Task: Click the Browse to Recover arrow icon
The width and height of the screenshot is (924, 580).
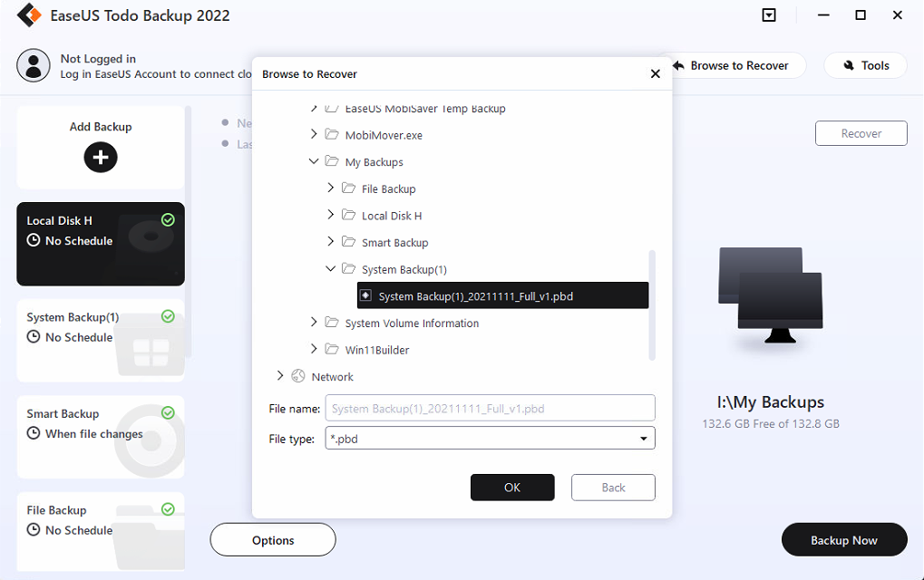Action: [x=678, y=65]
